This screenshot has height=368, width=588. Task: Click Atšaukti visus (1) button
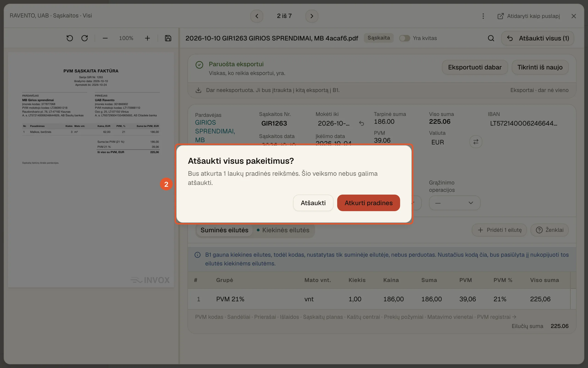[537, 38]
